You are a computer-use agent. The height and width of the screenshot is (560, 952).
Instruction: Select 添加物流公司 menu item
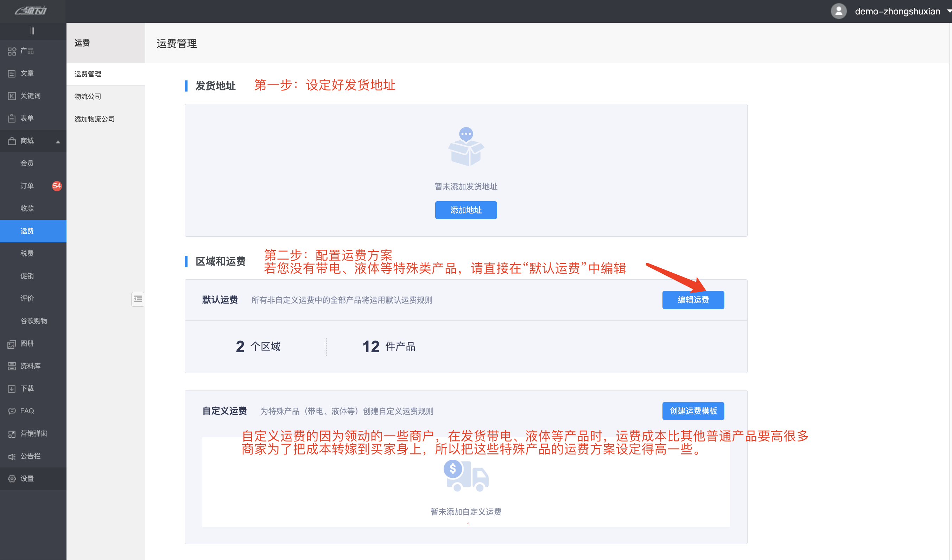[x=94, y=119]
